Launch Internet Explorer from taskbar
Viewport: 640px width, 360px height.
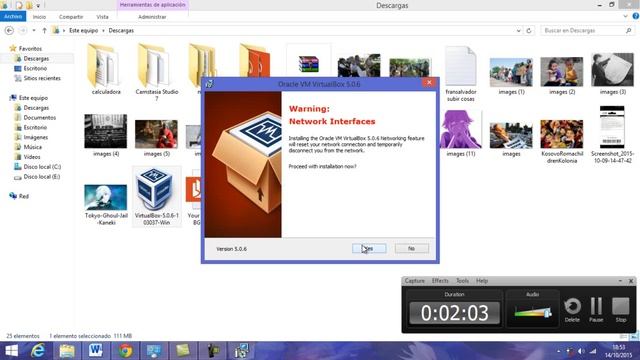(38, 351)
